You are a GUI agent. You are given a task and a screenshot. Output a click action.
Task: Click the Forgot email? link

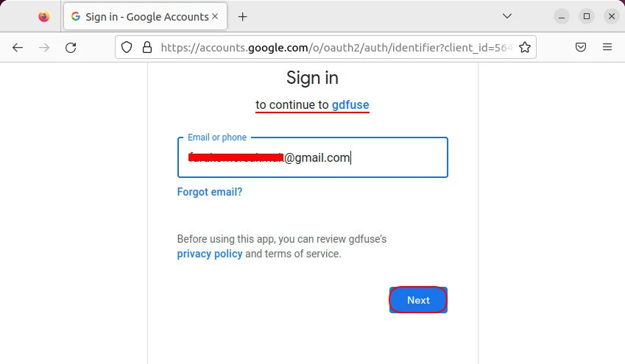point(210,192)
